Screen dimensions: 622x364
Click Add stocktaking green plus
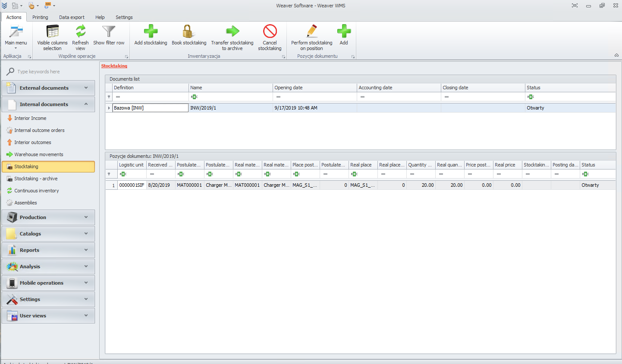click(151, 31)
